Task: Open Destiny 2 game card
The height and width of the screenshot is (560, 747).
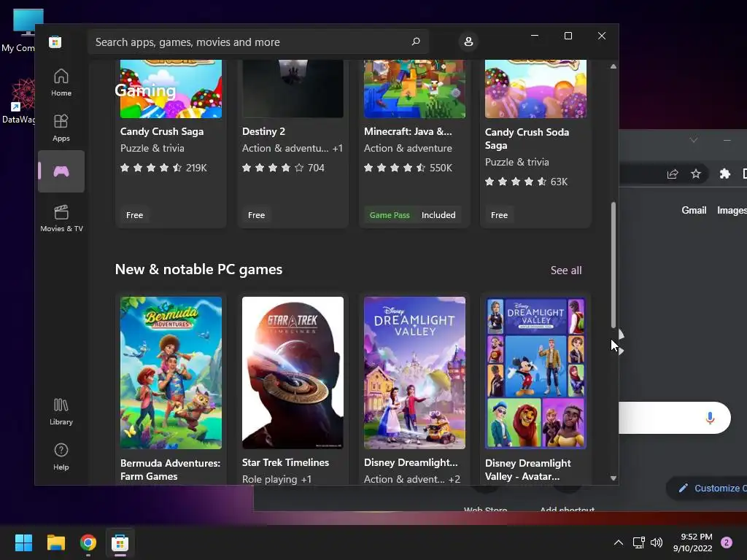Action: pos(293,143)
